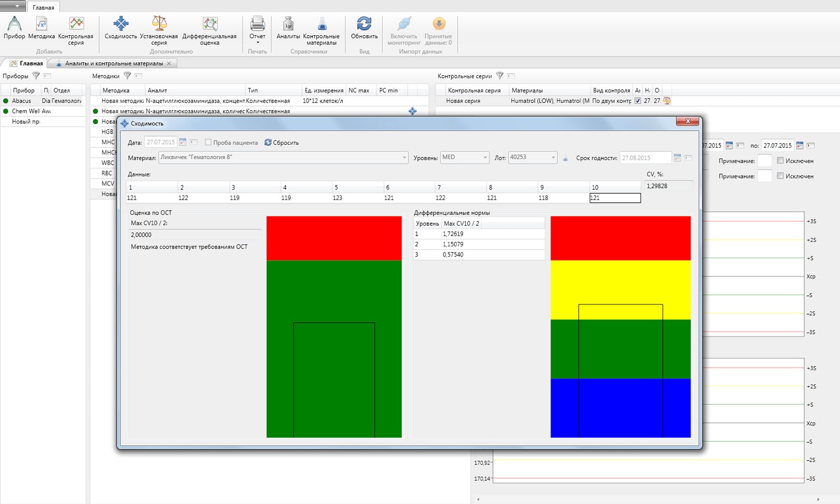
Task: Close the Аналиты и контрольные материалы tab
Action: [x=169, y=63]
